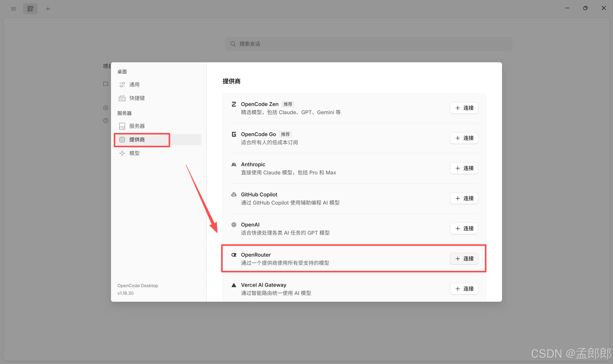This screenshot has width=613, height=364.
Task: Connect the OpenRouter provider
Action: (464, 258)
